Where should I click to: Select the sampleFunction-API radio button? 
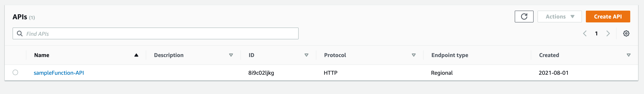pos(15,73)
